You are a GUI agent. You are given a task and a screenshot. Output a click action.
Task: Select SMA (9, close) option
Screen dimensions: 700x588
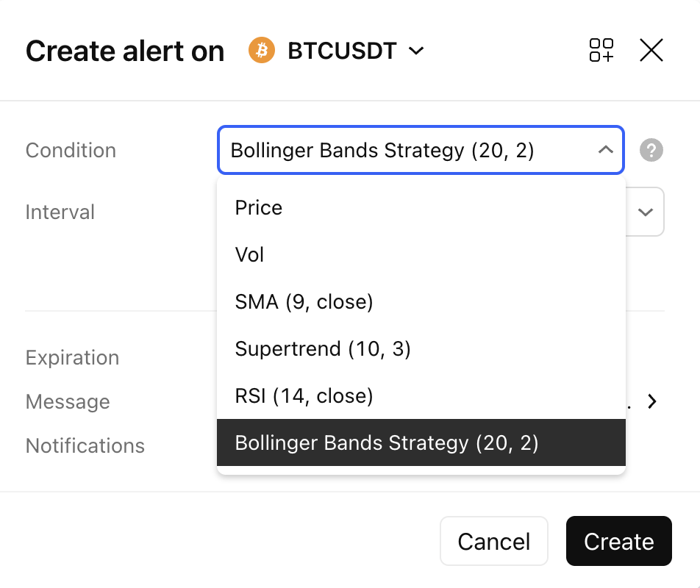(421, 302)
